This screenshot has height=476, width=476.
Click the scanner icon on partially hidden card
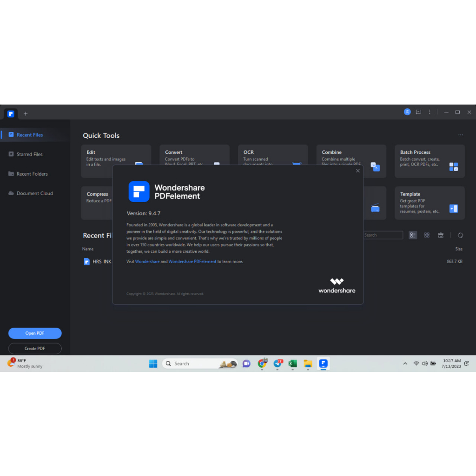tap(375, 208)
